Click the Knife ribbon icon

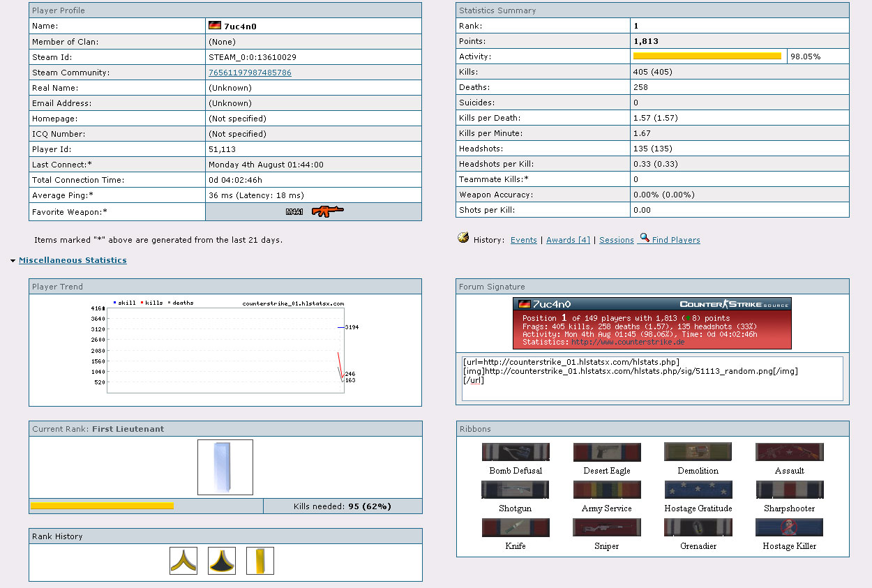click(x=516, y=527)
